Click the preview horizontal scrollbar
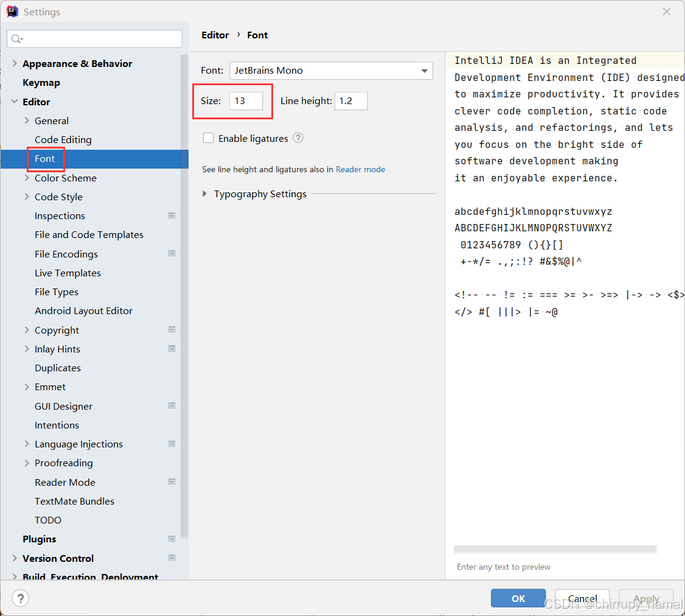This screenshot has width=685, height=616. tap(555, 549)
